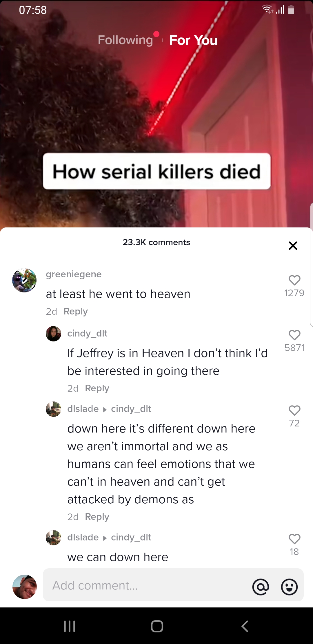
Task: Select the For You tab
Action: pyautogui.click(x=193, y=40)
